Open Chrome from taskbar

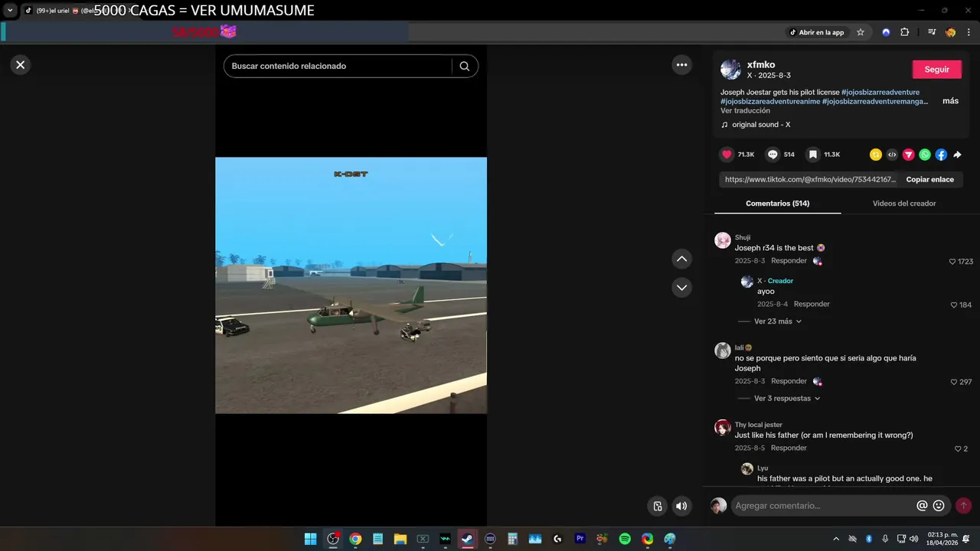[355, 539]
